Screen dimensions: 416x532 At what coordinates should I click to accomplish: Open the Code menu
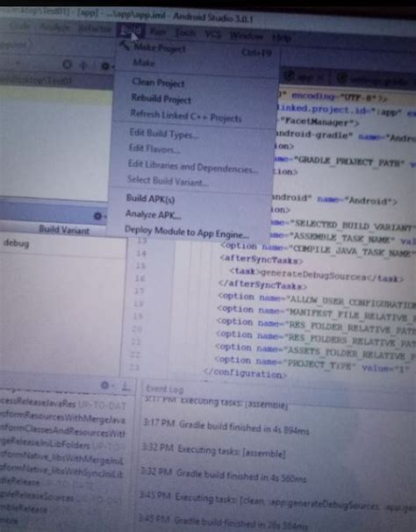[x=18, y=25]
